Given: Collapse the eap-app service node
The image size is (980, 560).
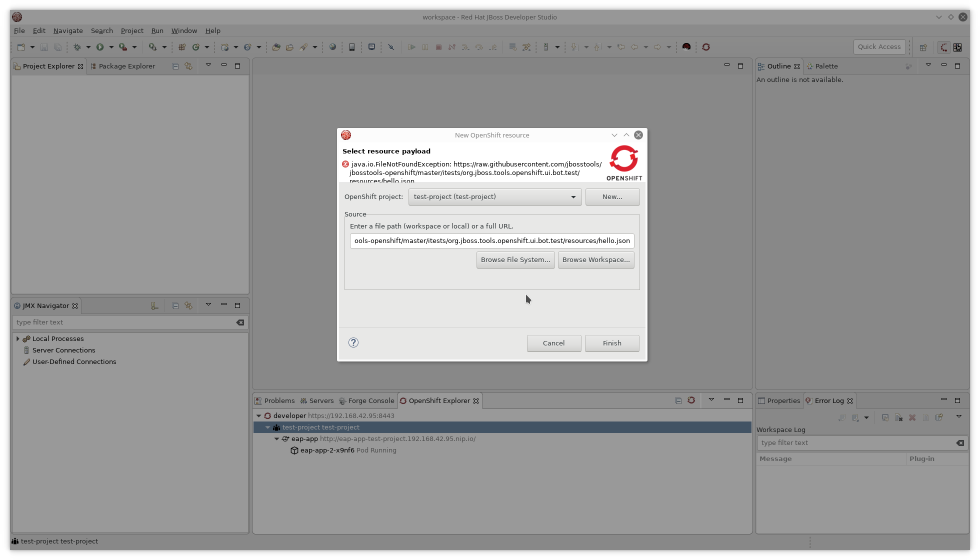Looking at the screenshot, I should (x=276, y=439).
